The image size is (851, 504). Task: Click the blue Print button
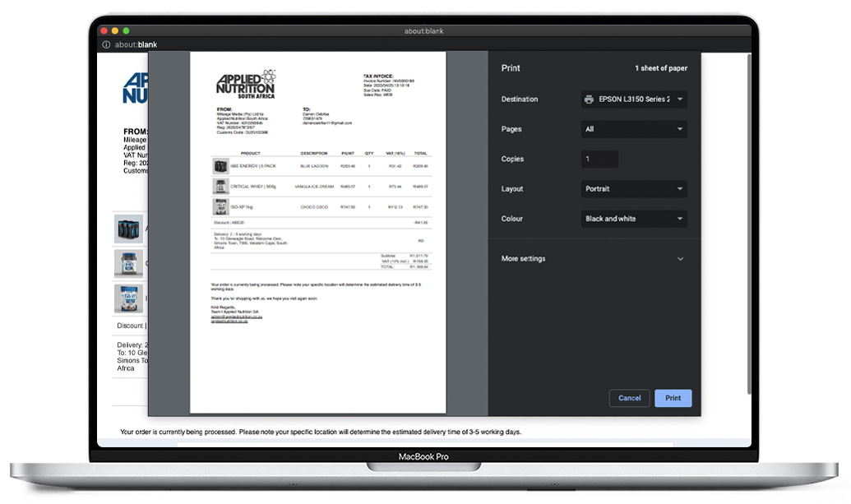tap(673, 398)
